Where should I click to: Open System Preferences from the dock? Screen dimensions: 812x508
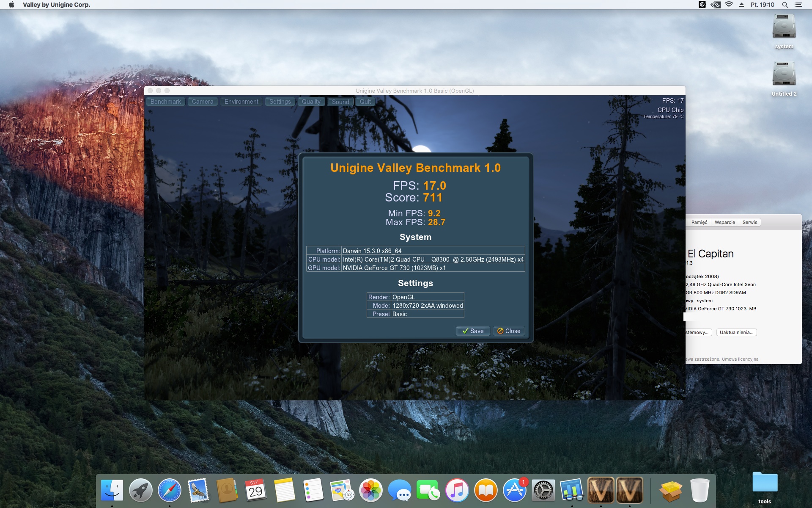click(543, 490)
